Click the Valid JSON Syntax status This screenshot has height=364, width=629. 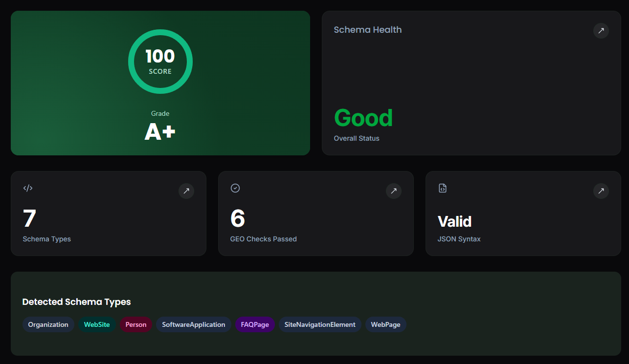(455, 221)
